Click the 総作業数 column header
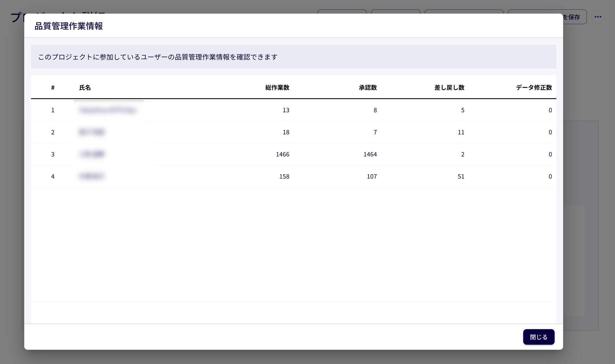The height and width of the screenshot is (364, 615). (x=277, y=88)
